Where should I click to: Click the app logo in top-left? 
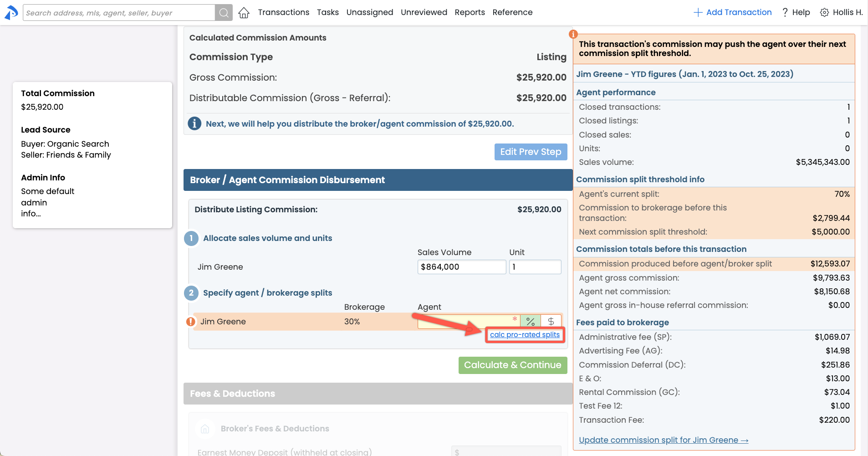pyautogui.click(x=11, y=12)
